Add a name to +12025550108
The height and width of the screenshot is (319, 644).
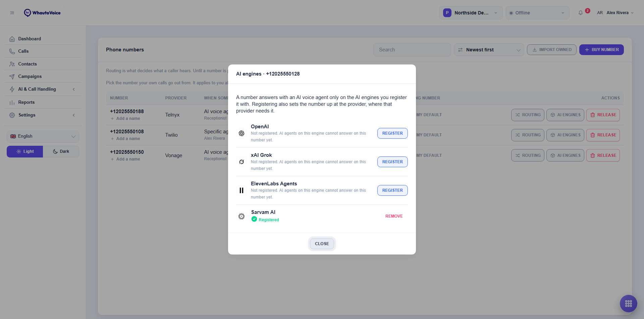(125, 139)
